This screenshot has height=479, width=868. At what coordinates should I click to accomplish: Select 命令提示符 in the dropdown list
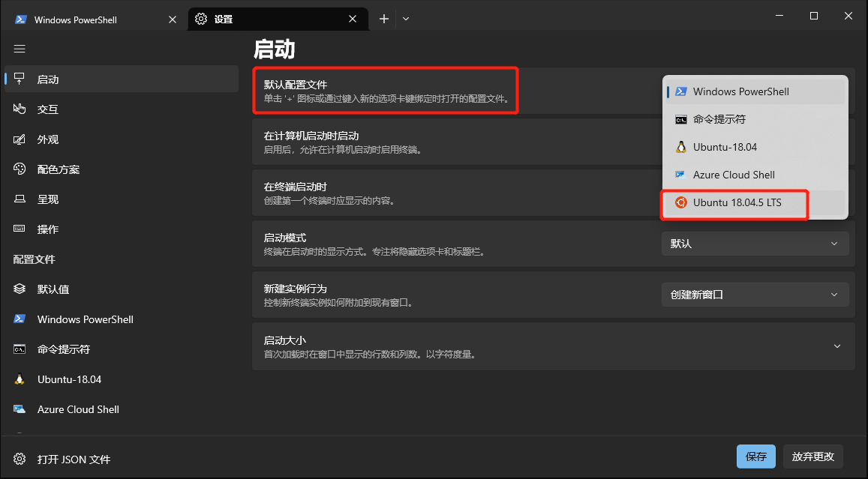(x=755, y=119)
